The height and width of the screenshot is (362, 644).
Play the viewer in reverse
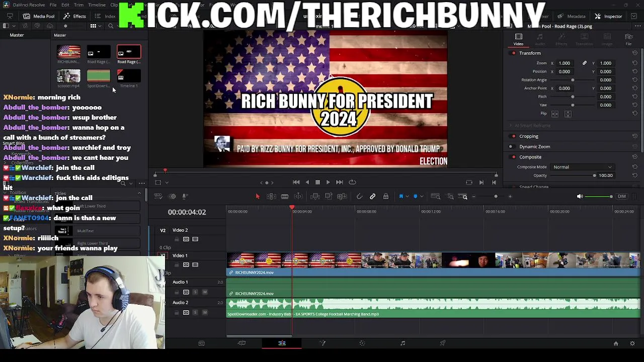[307, 183]
